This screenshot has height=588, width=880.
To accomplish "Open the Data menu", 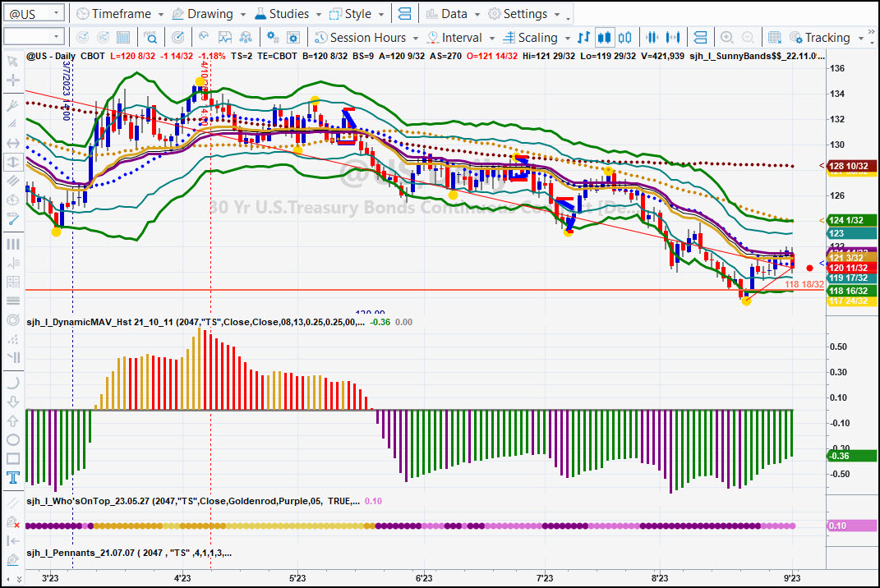I will point(453,13).
